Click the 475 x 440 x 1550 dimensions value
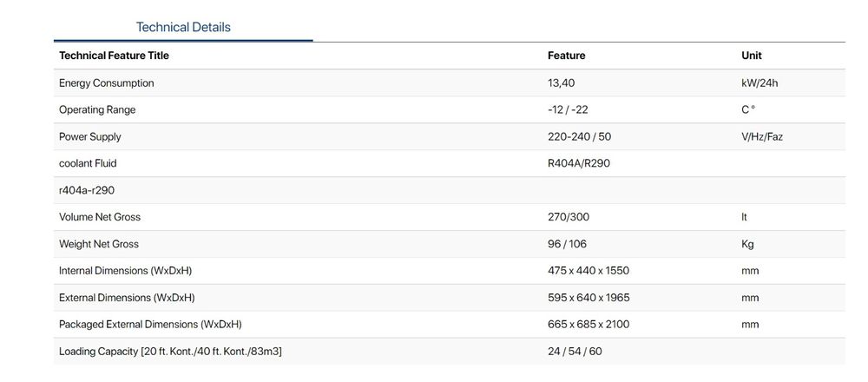Viewport: 868px width, 382px height. click(588, 271)
